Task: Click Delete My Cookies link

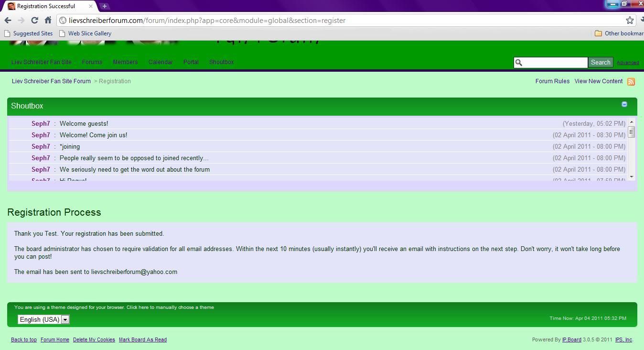Action: [x=94, y=339]
